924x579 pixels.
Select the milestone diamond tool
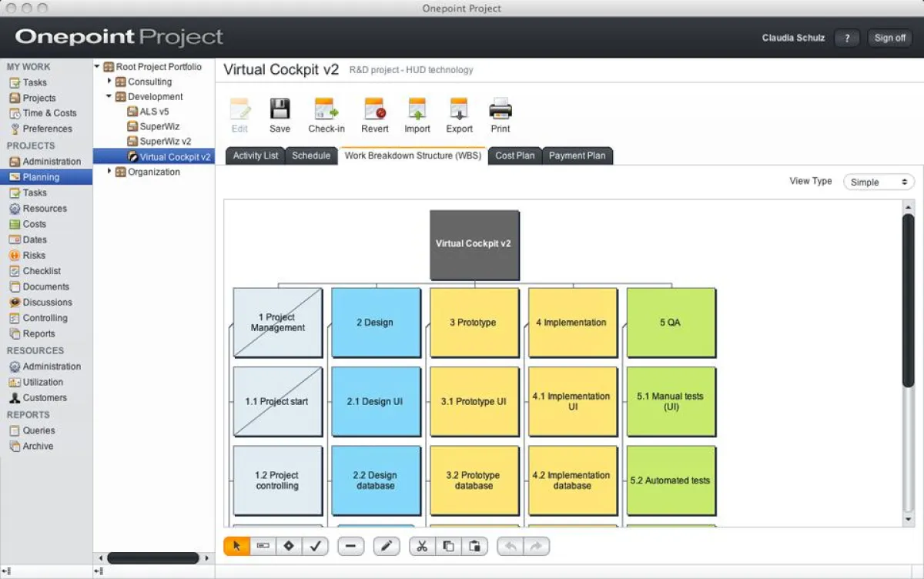pos(289,546)
